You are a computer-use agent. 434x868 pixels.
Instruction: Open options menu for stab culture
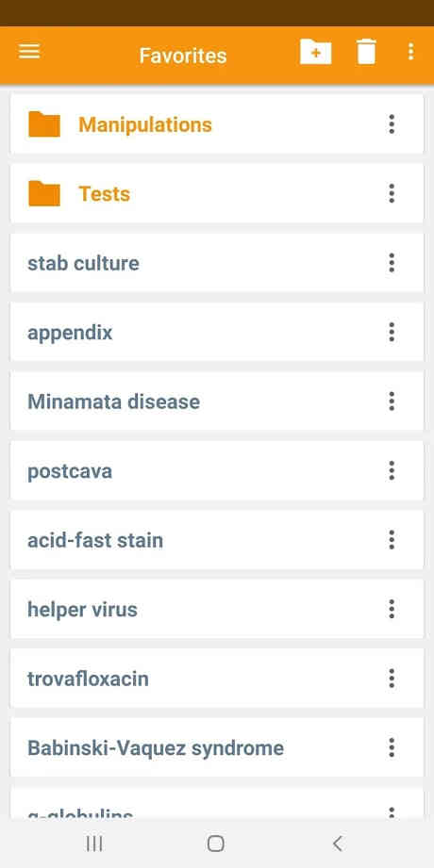[392, 262]
